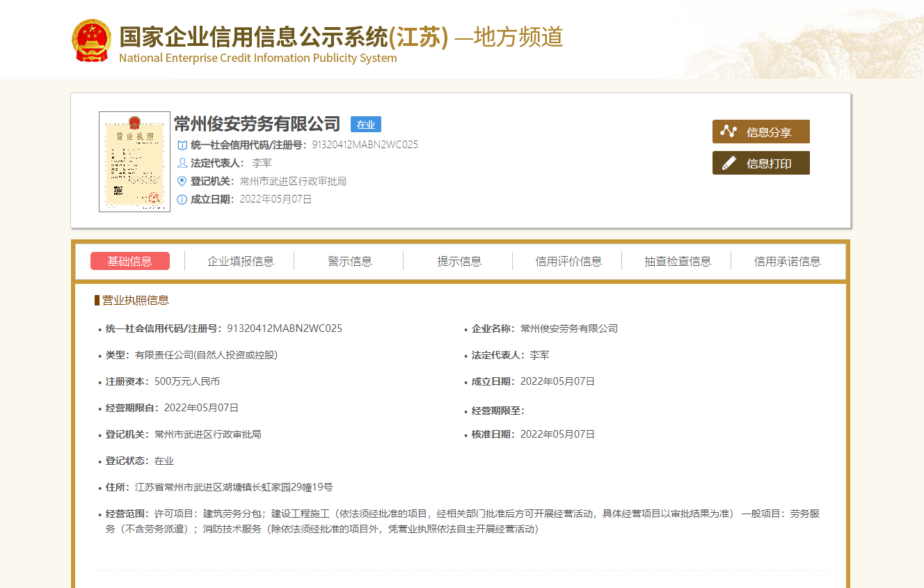This screenshot has width=924, height=588.
Task: Click the 在业 status badge
Action: (x=366, y=125)
